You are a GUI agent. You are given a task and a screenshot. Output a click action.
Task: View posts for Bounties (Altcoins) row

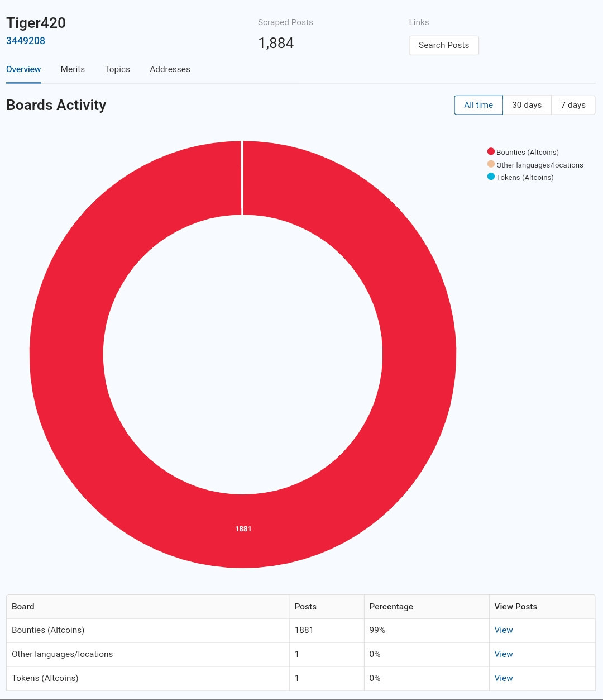[504, 630]
